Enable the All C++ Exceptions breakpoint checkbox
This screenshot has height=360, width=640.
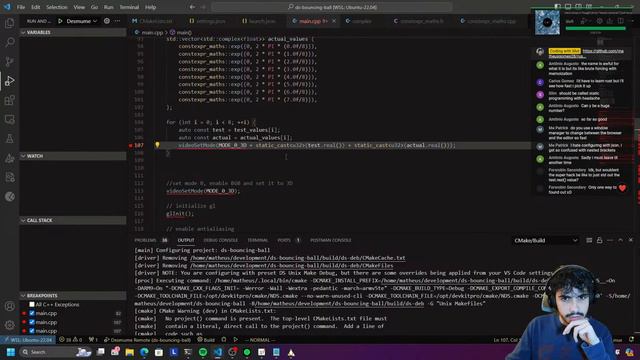pyautogui.click(x=32, y=304)
